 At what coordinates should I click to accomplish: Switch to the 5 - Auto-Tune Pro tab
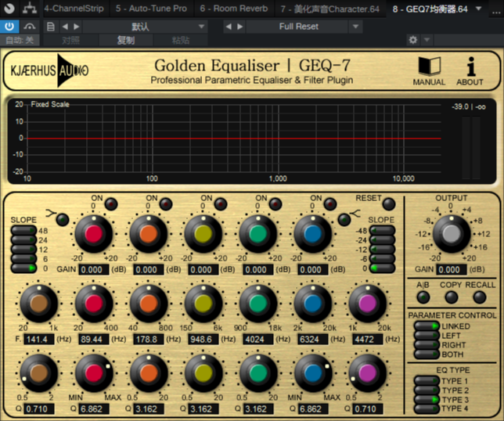click(x=151, y=9)
